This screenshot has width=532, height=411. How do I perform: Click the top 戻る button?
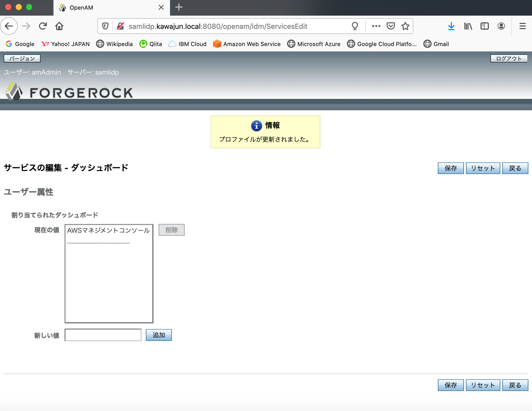(515, 168)
